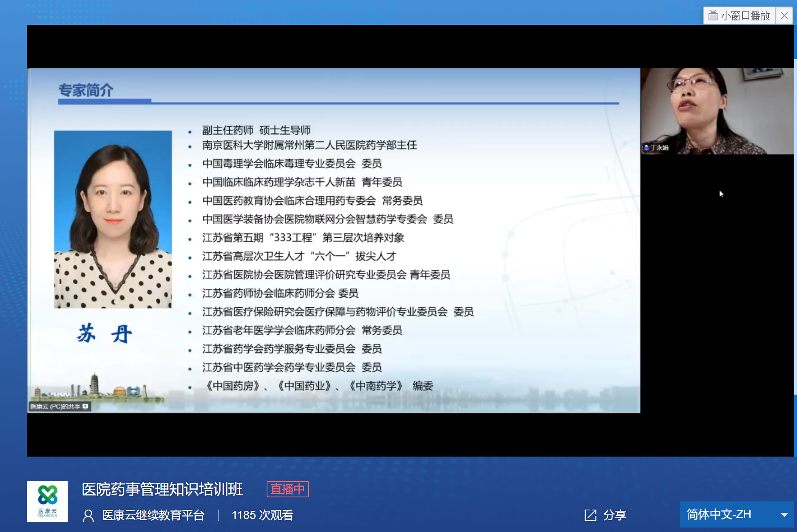
Task: Click the TV icon for mini-window playback
Action: 713,15
